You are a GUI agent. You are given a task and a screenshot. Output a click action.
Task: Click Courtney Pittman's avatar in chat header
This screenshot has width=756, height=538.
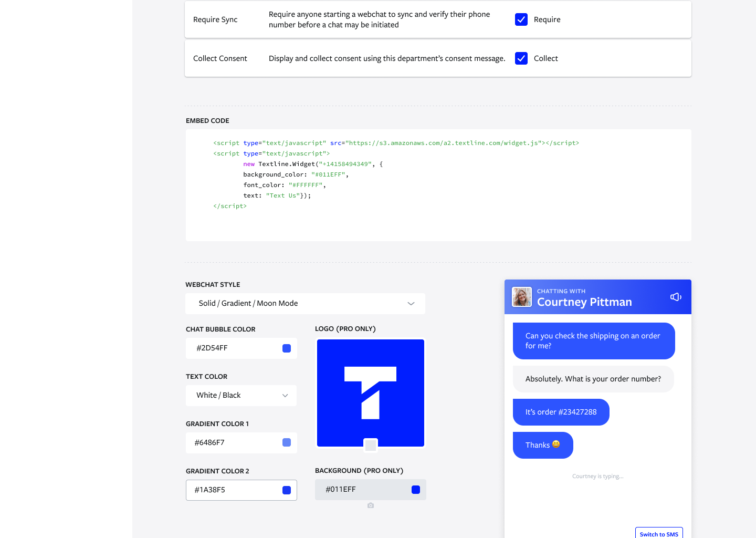[x=522, y=297]
